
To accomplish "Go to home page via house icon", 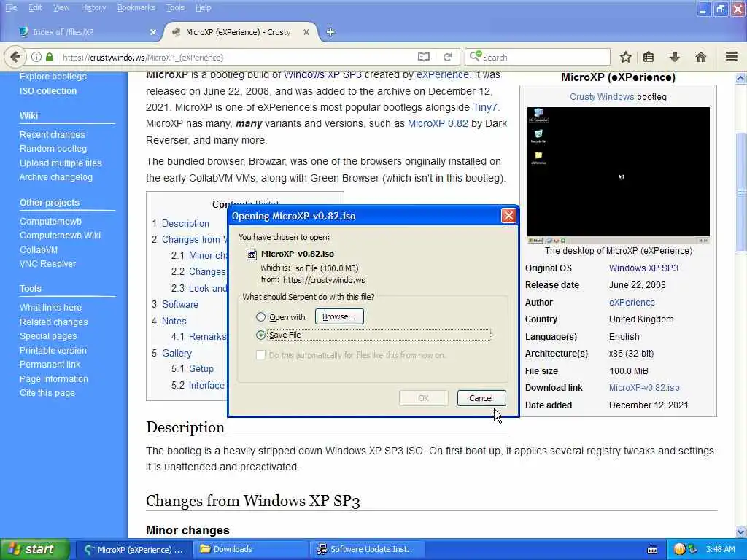I will (x=700, y=57).
